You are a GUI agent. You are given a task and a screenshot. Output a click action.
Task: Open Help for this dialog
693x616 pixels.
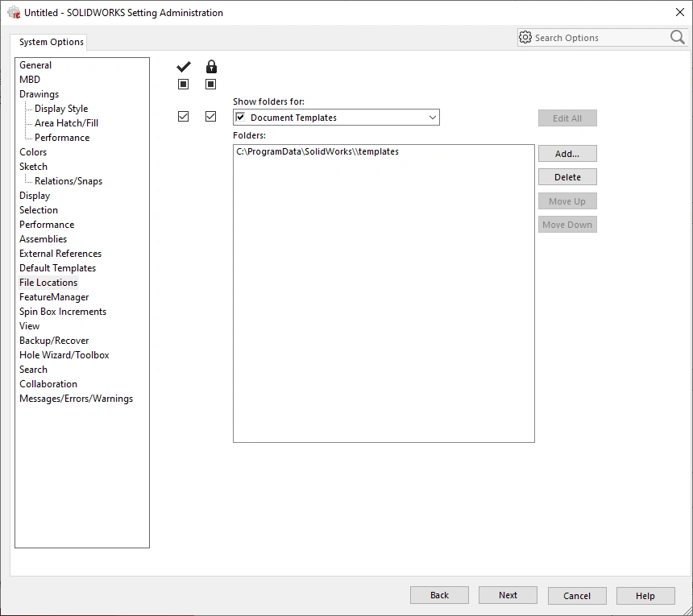[645, 596]
